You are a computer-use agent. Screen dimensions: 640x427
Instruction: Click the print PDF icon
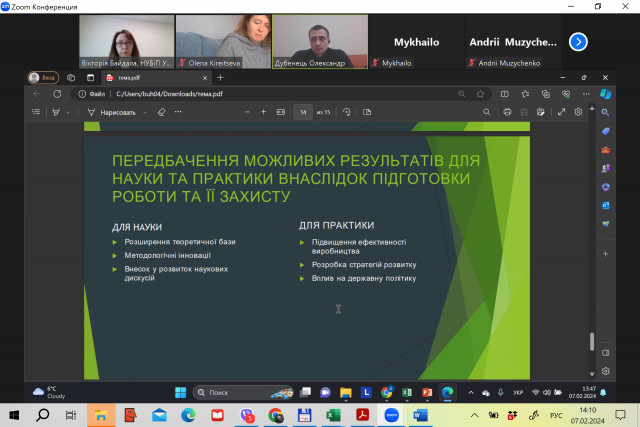point(508,112)
